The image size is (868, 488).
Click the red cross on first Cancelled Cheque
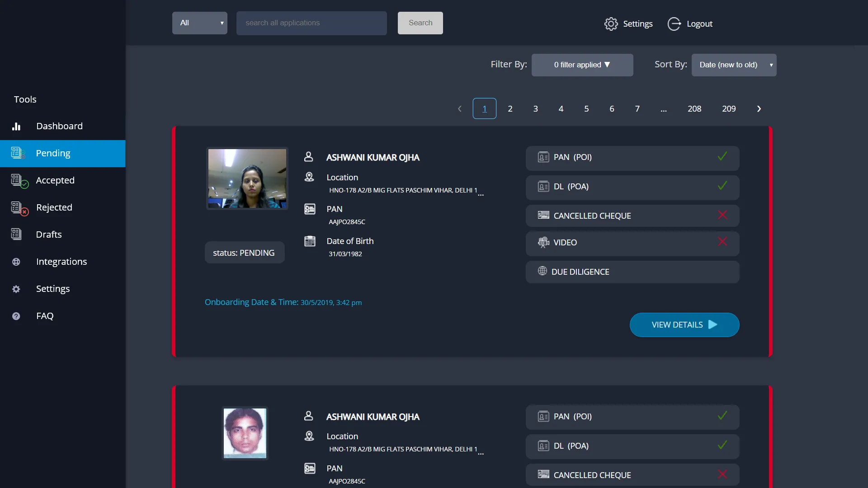click(x=722, y=215)
